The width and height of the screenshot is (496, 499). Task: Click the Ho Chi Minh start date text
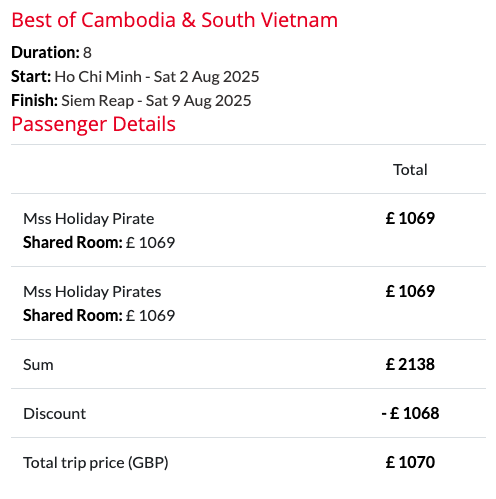pos(157,77)
